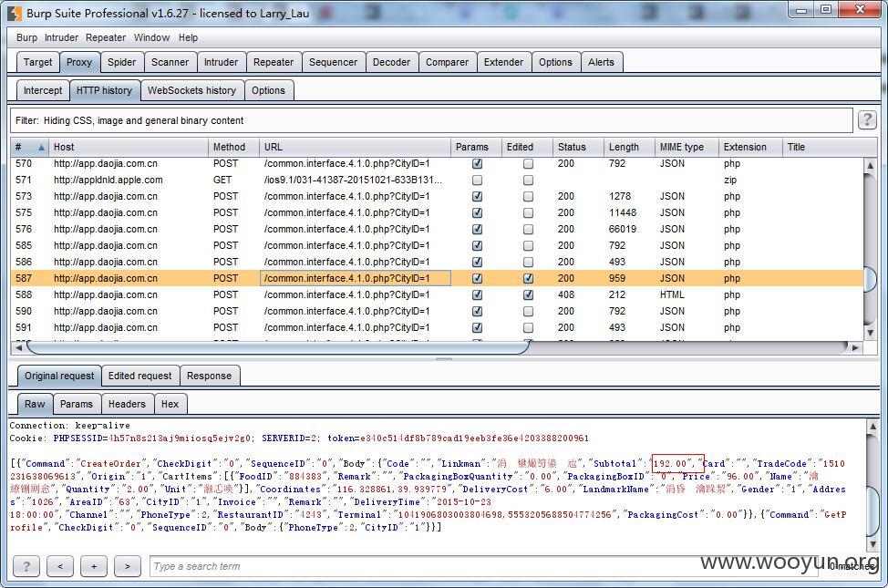This screenshot has width=888, height=588.
Task: Toggle Params checkbox in row 591
Action: point(478,328)
